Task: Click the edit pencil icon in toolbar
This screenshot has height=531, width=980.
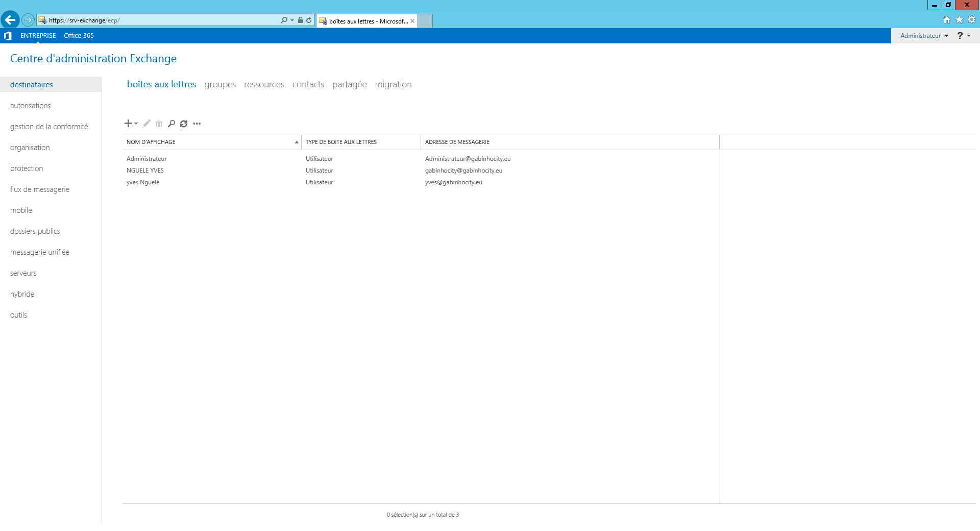Action: (146, 124)
